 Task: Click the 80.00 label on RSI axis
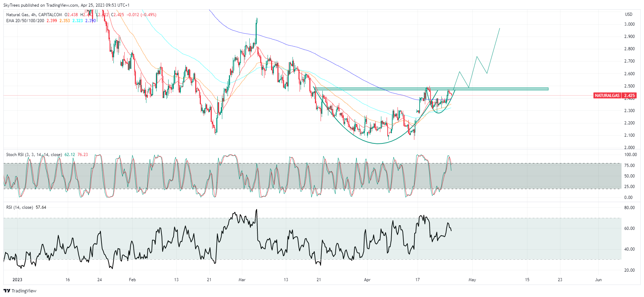[629, 208]
